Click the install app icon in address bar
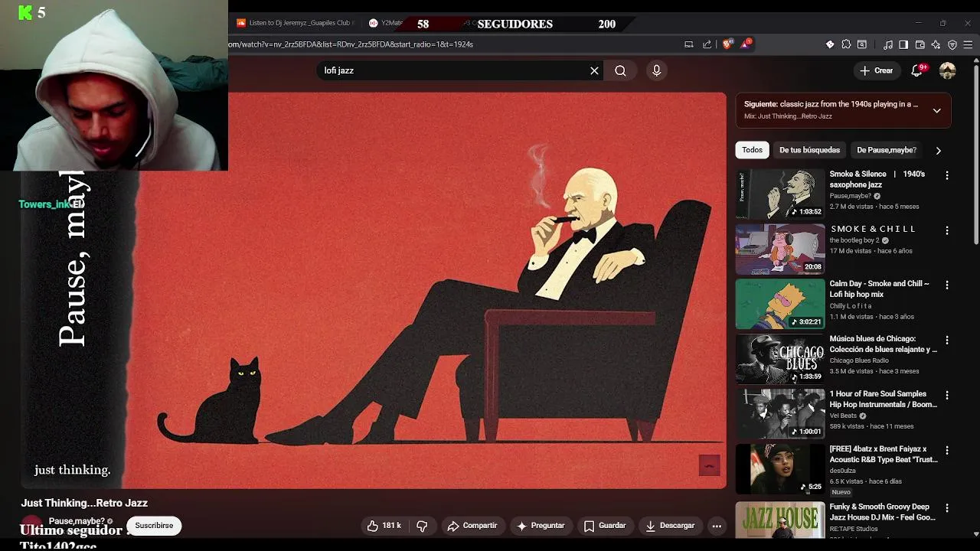Image resolution: width=980 pixels, height=551 pixels. click(688, 44)
